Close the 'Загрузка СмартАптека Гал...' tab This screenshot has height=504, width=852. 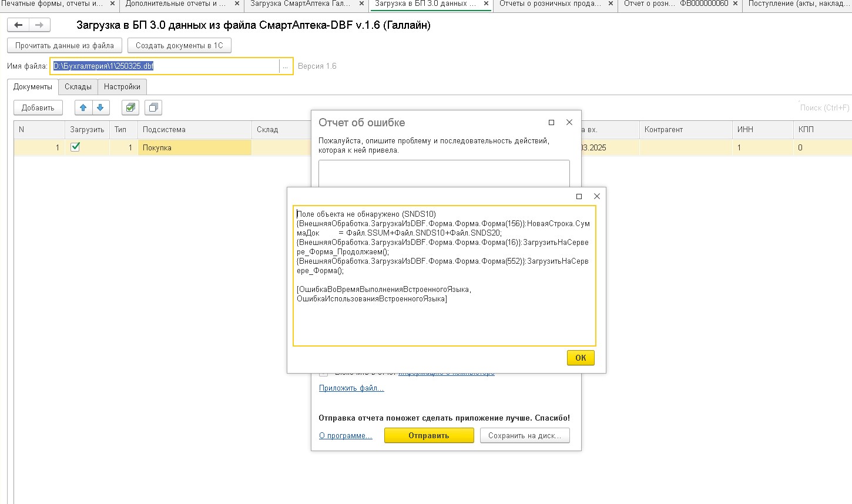coord(361,4)
